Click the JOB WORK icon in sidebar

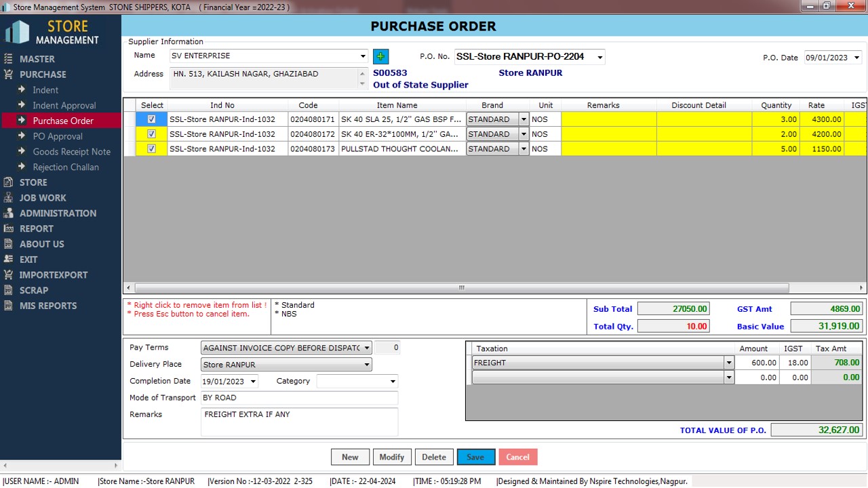click(x=8, y=198)
